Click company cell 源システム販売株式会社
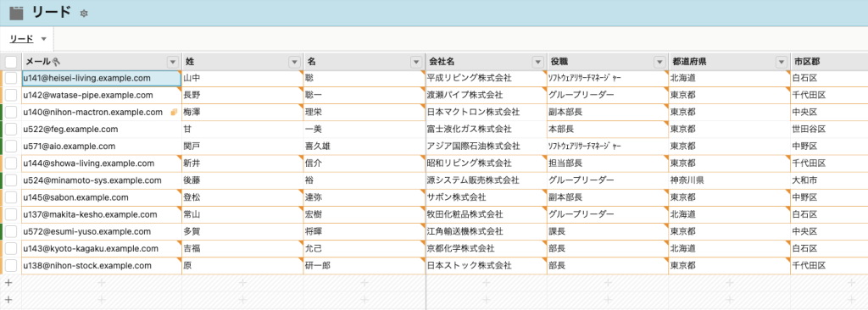Screen dimensions: 868x310 (486, 180)
